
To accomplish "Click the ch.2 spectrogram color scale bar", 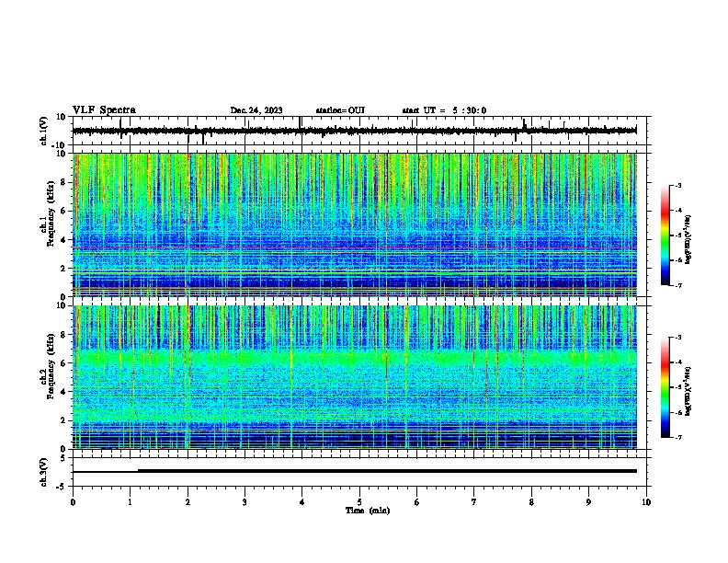I will pos(665,387).
